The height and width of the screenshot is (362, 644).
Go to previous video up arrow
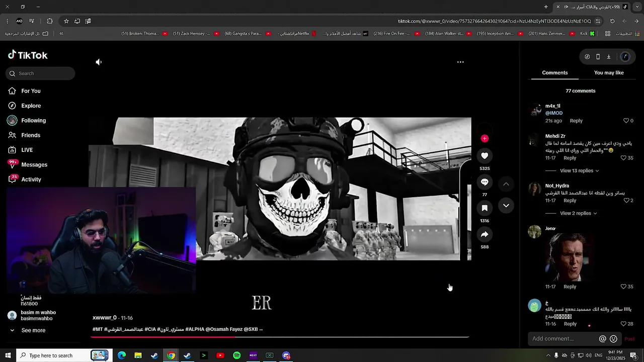pyautogui.click(x=506, y=184)
